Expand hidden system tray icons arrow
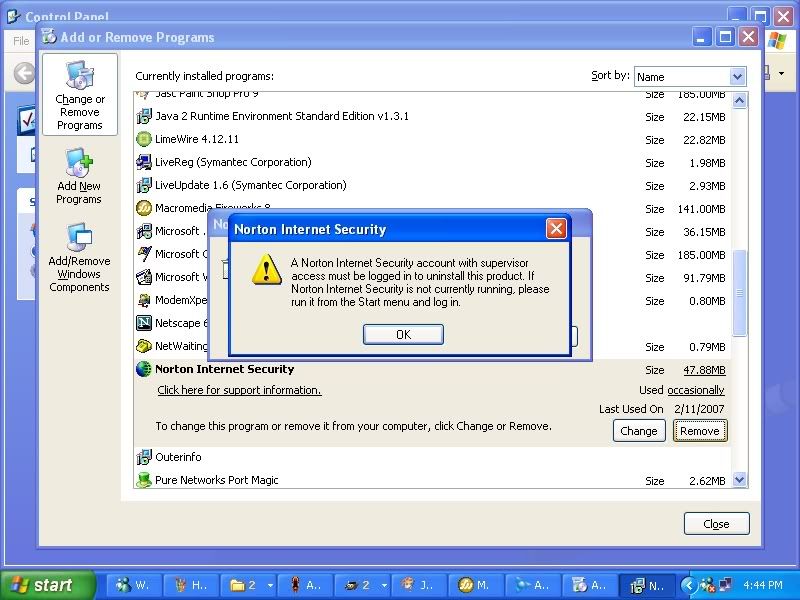Viewport: 800px width, 600px height. click(x=689, y=585)
